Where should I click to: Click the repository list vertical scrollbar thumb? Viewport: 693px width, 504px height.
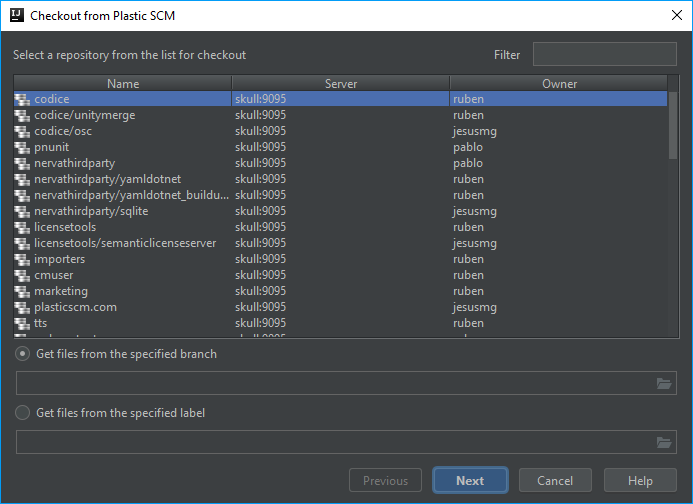coord(673,125)
